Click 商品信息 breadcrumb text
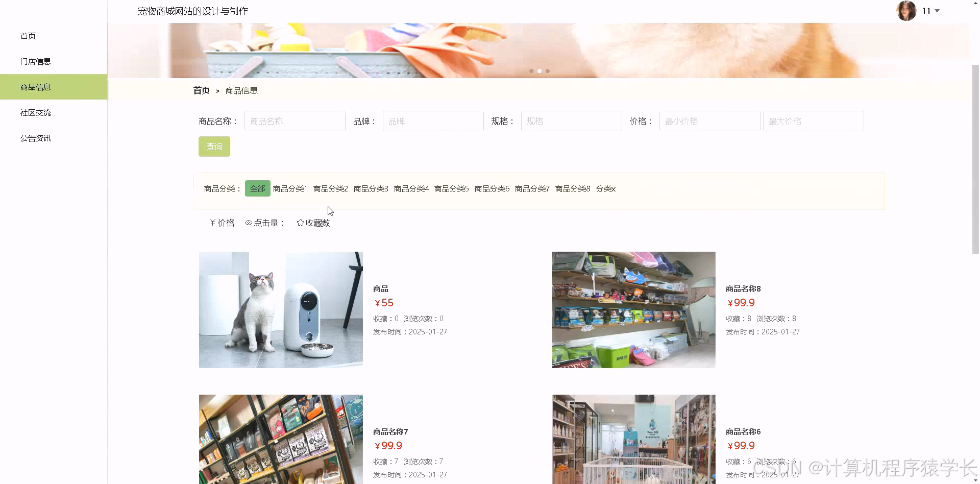The width and height of the screenshot is (980, 484). pos(241,90)
